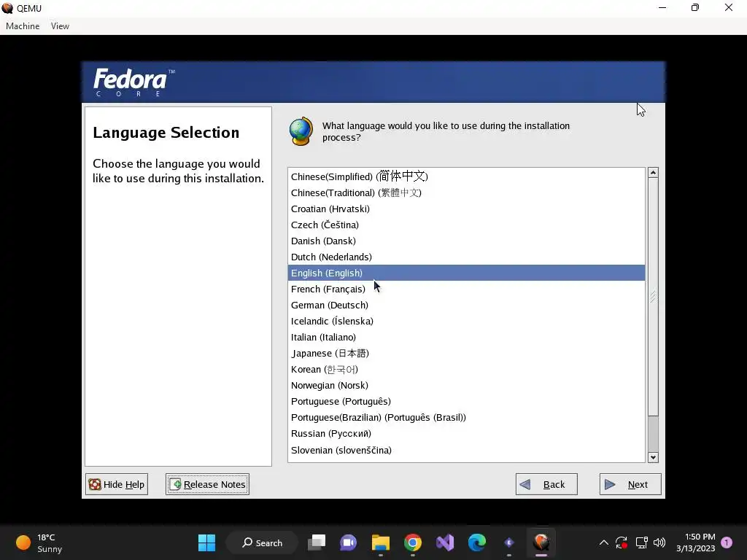Click the sync status tray icon

(x=622, y=542)
